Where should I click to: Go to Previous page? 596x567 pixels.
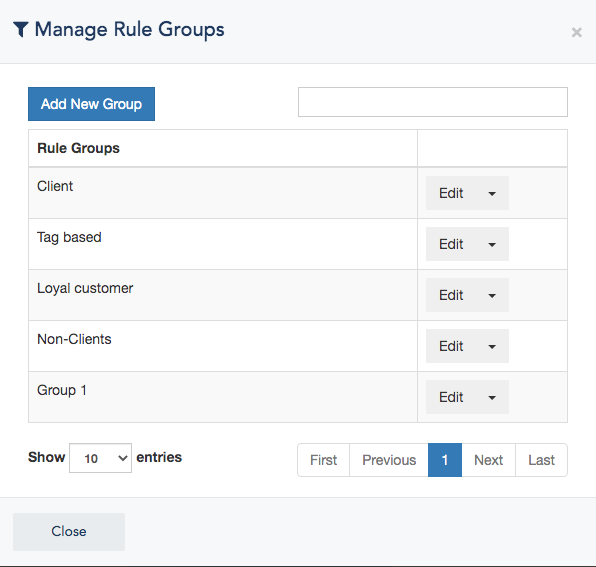[x=389, y=460]
